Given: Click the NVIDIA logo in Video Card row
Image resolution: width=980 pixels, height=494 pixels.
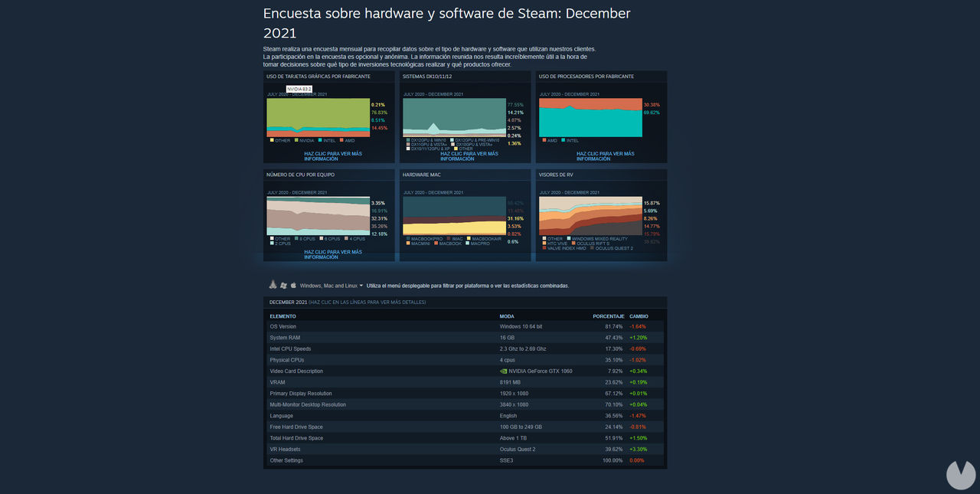Looking at the screenshot, I should coord(503,371).
